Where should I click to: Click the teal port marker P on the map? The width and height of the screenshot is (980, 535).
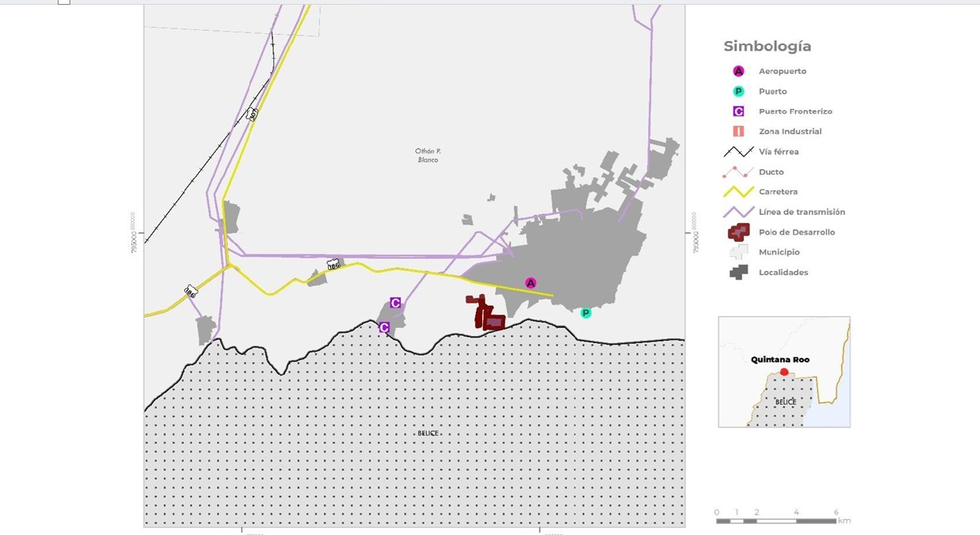click(586, 313)
